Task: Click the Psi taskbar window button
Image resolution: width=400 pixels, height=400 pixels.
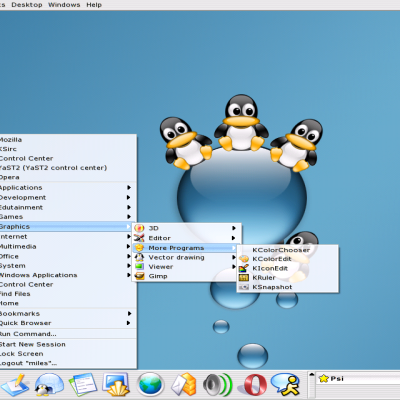Action: click(358, 379)
